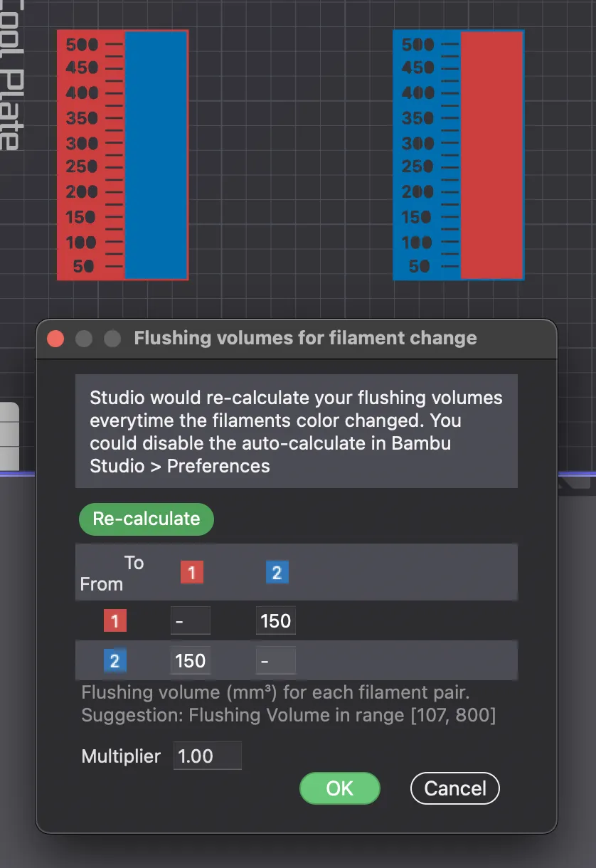The width and height of the screenshot is (596, 868).
Task: Click red filament 1 swatch in To header
Action: coord(192,573)
